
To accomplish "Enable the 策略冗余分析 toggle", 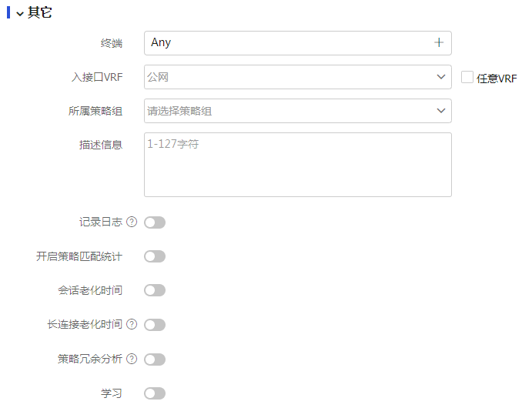I will [155, 359].
